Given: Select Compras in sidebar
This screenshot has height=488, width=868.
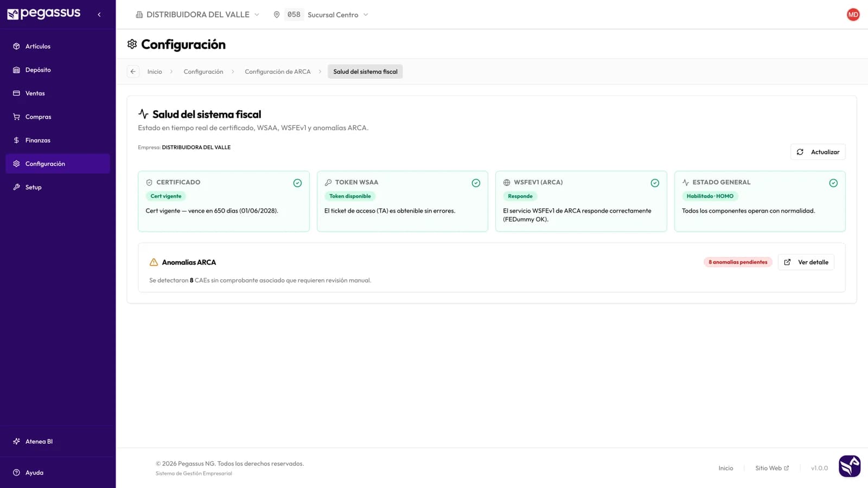Looking at the screenshot, I should point(58,117).
